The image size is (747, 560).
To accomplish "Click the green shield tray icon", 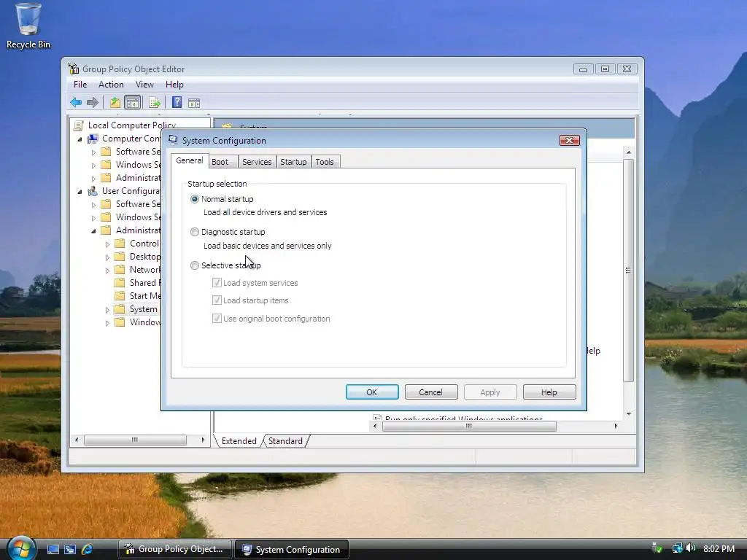I will coord(657,548).
